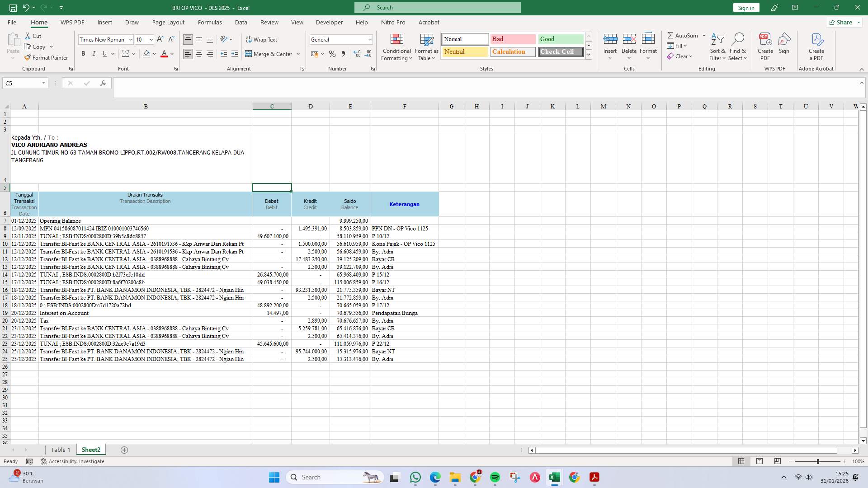The width and height of the screenshot is (868, 488).
Task: Click the Increase Decimal icon
Action: [x=357, y=54]
